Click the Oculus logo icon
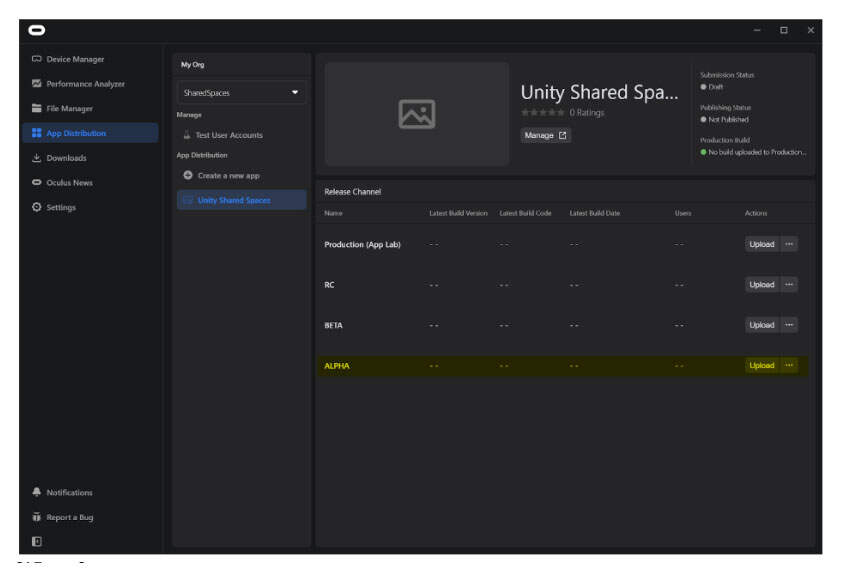This screenshot has width=842, height=572. [x=38, y=29]
